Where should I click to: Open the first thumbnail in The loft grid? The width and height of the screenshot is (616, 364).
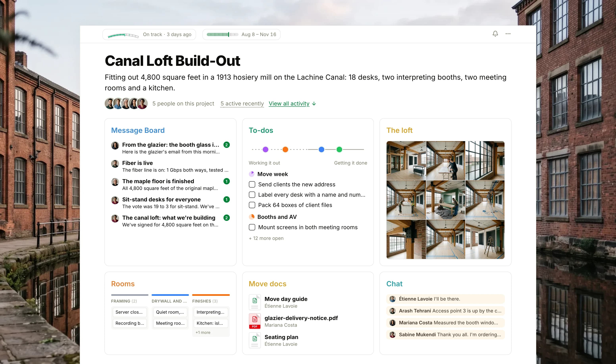tap(406, 161)
